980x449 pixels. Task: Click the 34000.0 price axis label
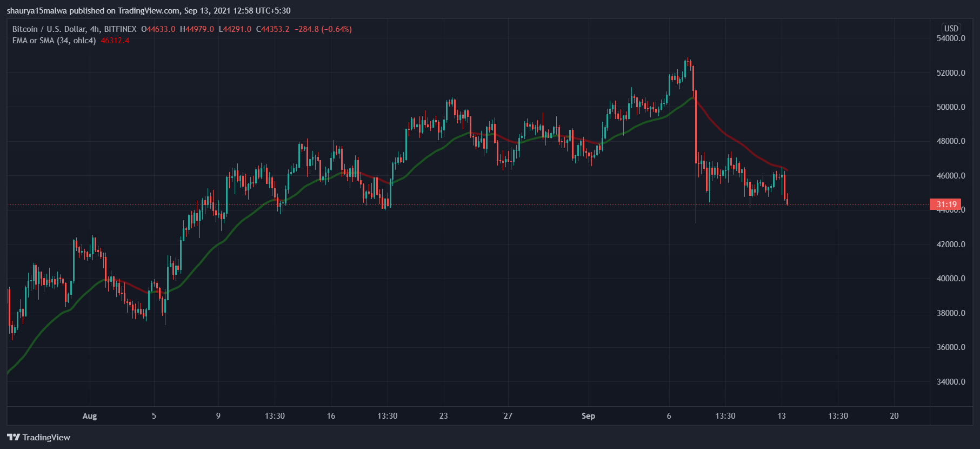click(x=950, y=382)
